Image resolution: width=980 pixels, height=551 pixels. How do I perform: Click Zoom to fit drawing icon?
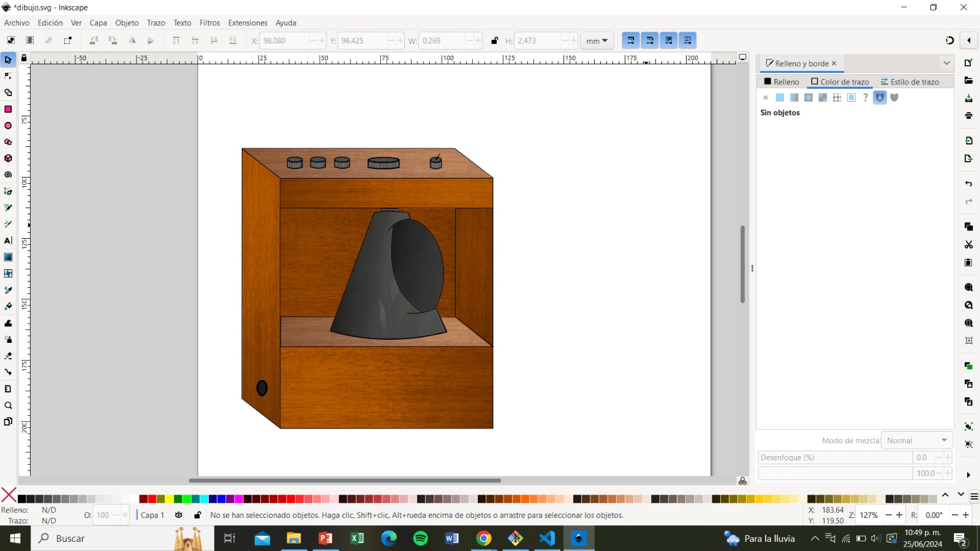[x=968, y=305]
